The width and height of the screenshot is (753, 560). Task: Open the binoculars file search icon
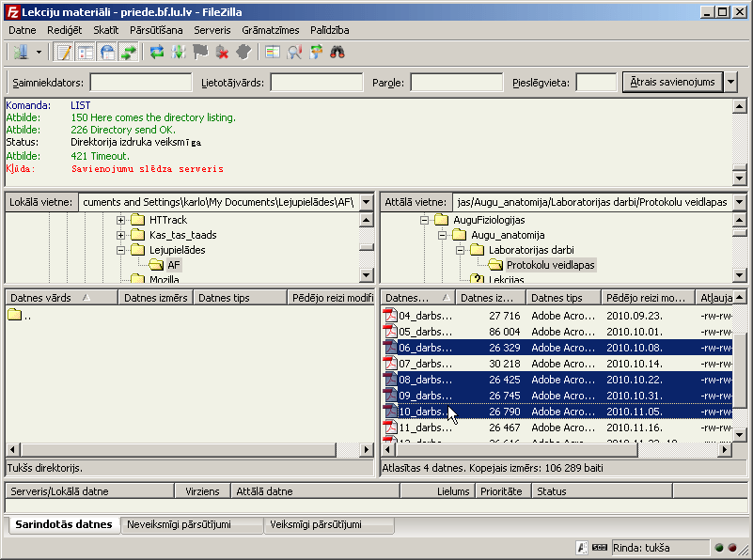click(337, 52)
